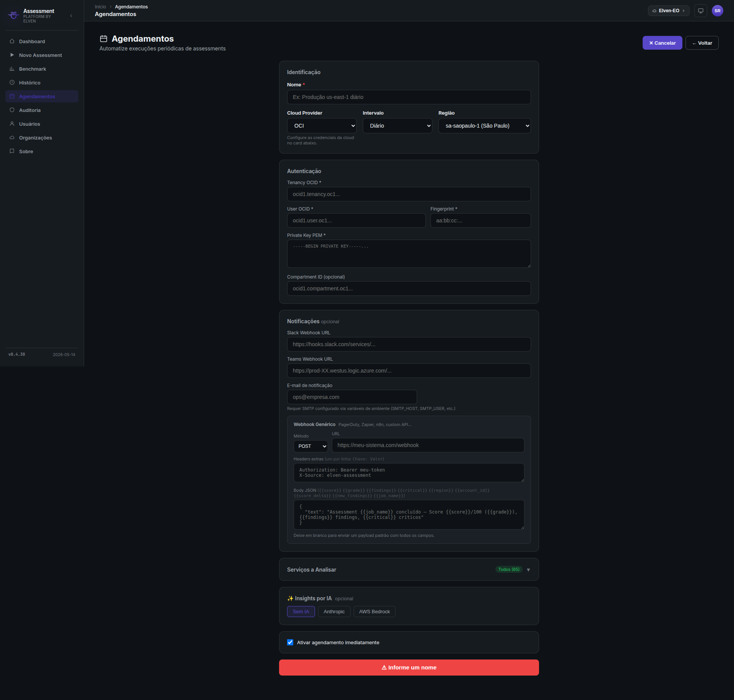Click the monitor display icon in the top bar
734x700 pixels.
click(701, 11)
